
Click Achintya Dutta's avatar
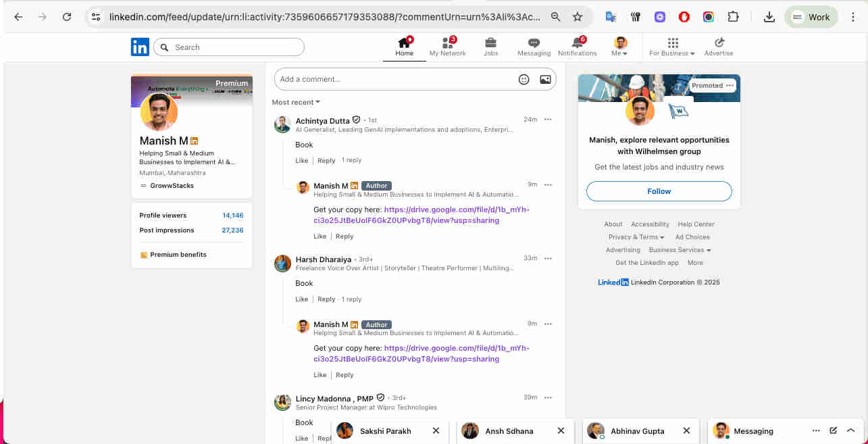tap(282, 124)
